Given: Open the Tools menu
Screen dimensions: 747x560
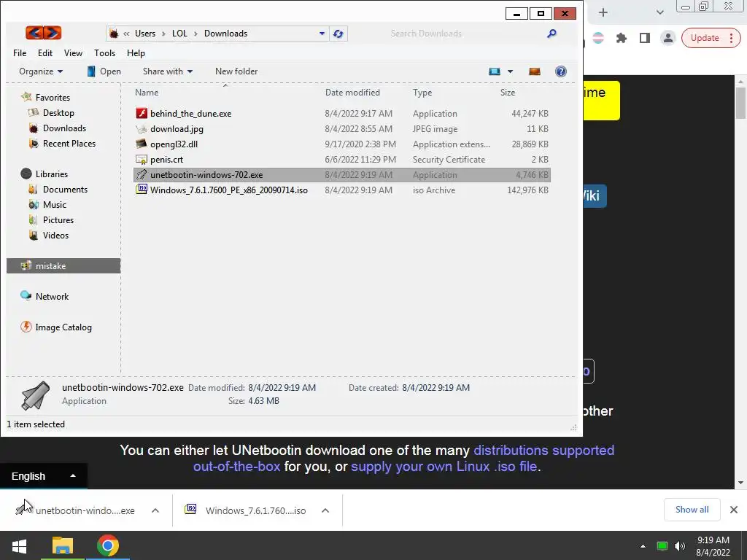Looking at the screenshot, I should click(x=104, y=52).
